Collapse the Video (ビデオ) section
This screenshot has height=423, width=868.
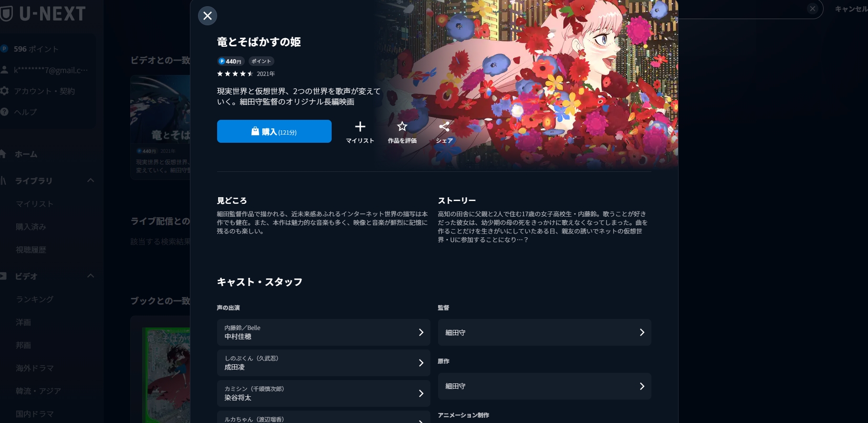[91, 276]
